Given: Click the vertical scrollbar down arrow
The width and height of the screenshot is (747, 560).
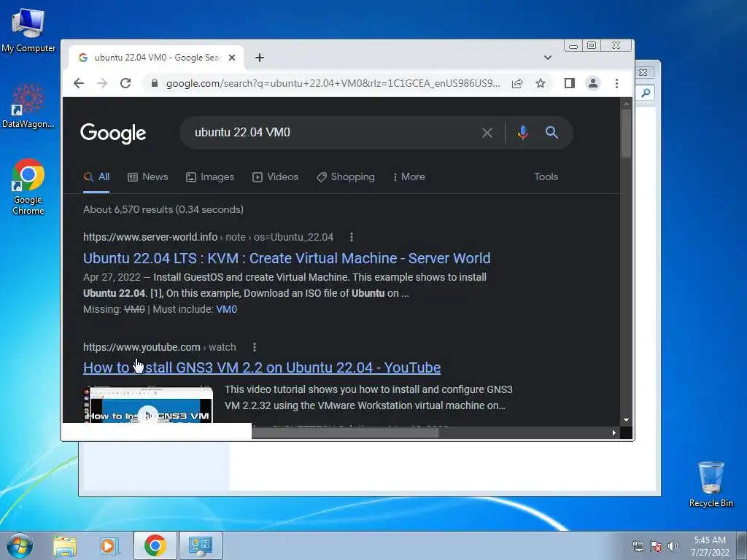Looking at the screenshot, I should click(626, 420).
